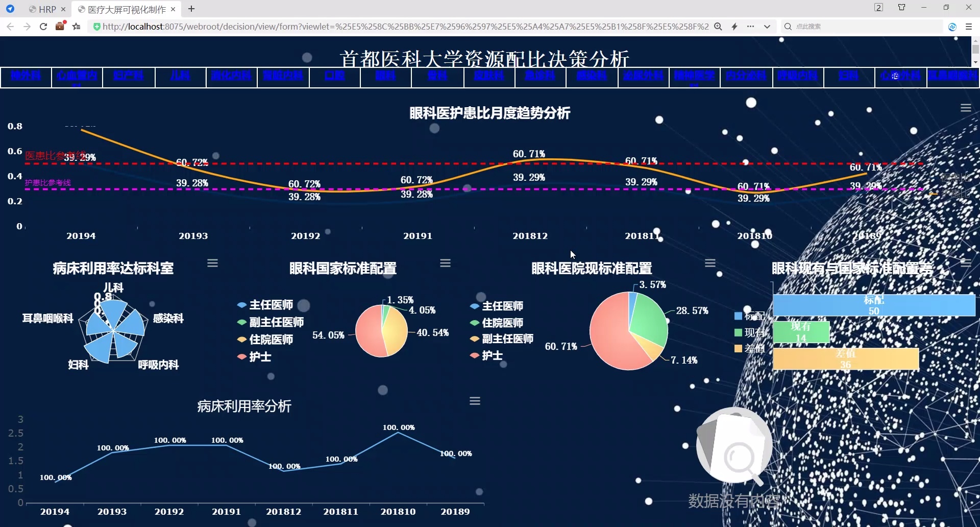980x527 pixels.
Task: Expand the extensions chevron next to the address bar
Action: (767, 26)
